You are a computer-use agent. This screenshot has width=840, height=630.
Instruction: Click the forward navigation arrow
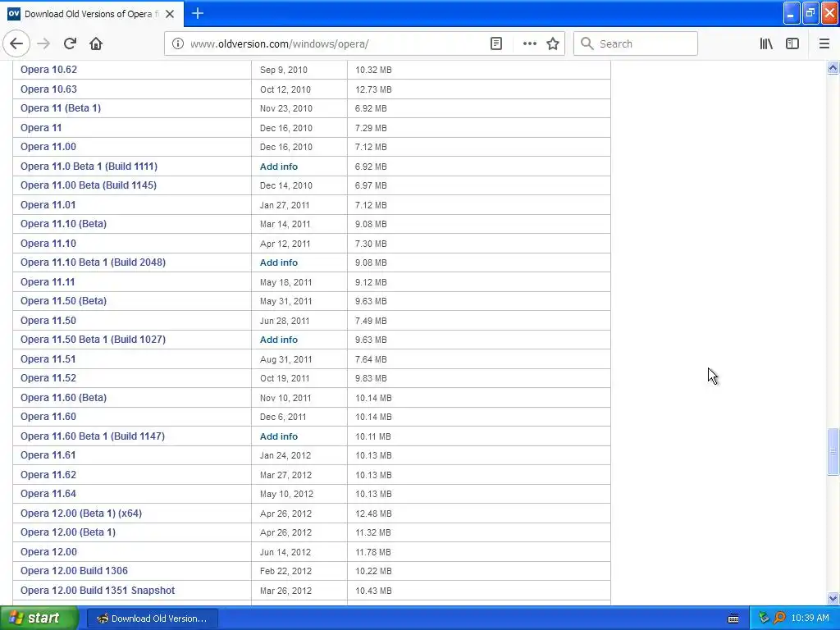[x=43, y=44]
